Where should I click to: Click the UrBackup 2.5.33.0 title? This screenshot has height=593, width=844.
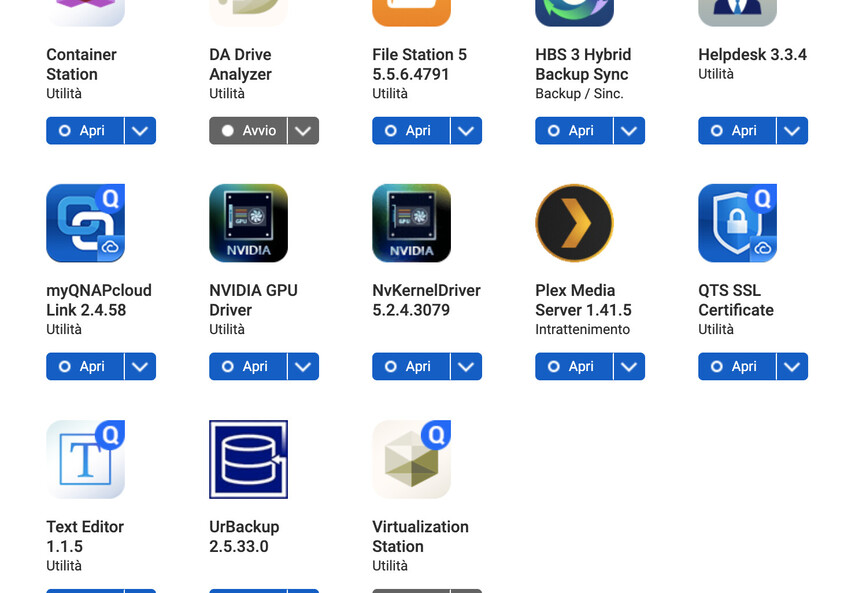244,536
